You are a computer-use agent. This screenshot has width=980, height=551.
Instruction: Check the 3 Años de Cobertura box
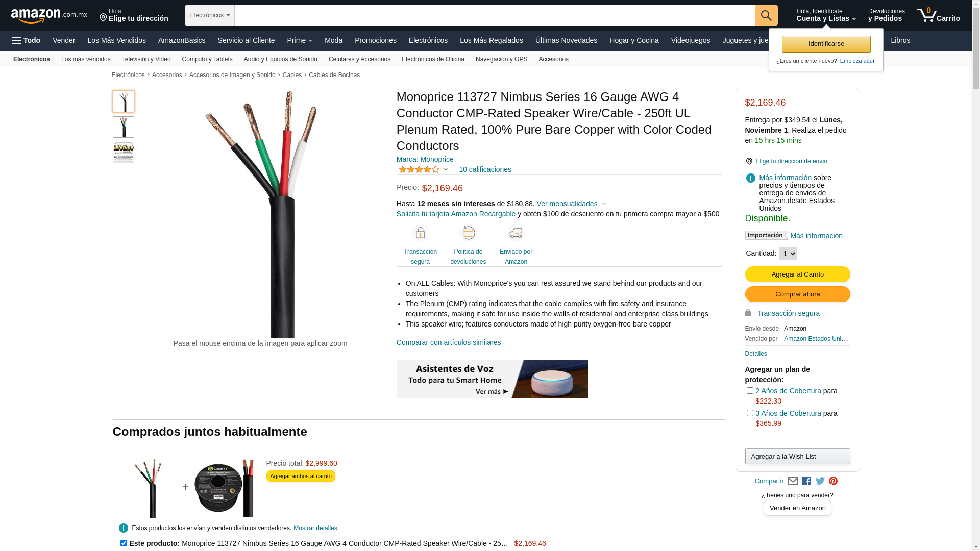coord(750,413)
